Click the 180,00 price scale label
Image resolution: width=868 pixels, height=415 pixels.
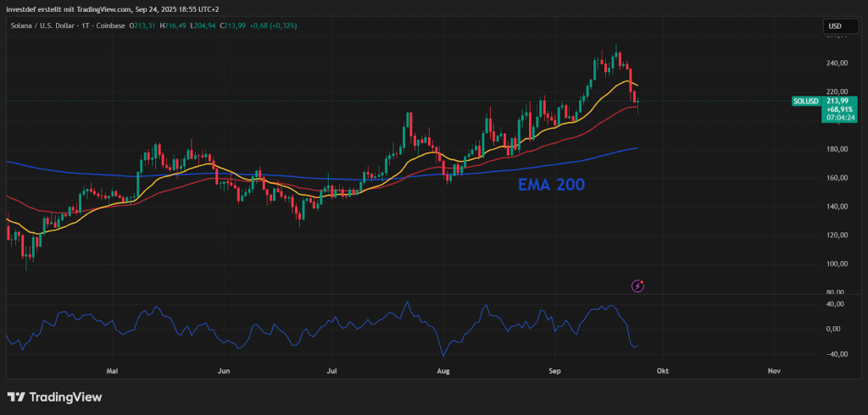tap(837, 149)
